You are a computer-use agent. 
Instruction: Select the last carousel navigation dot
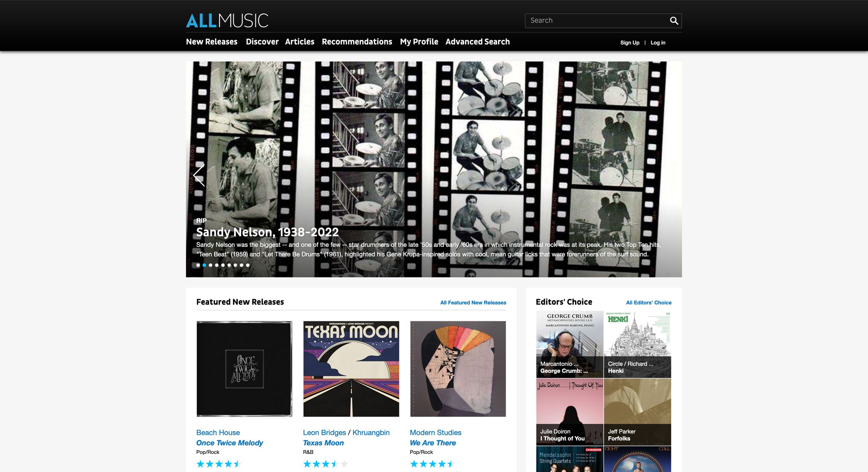tap(248, 265)
